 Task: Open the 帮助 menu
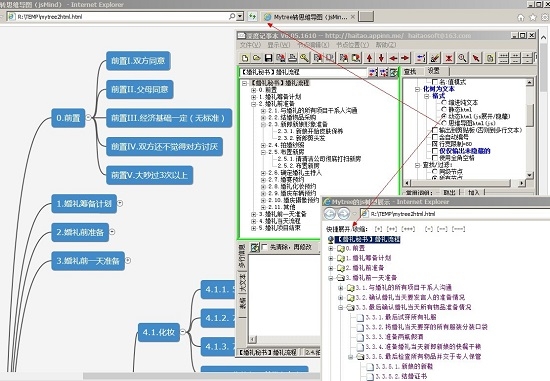(x=386, y=45)
